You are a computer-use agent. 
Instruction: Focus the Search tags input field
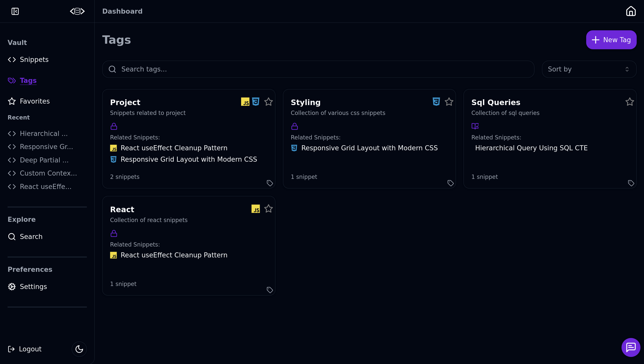(318, 69)
